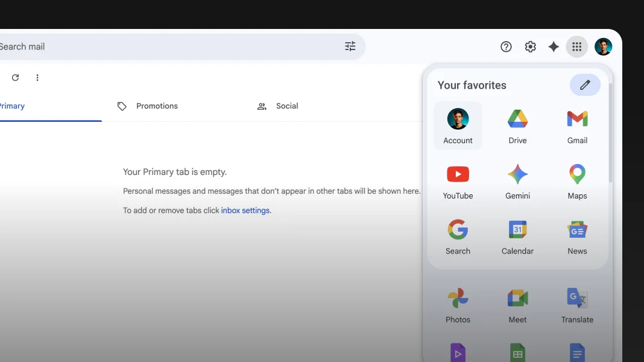Image resolution: width=644 pixels, height=362 pixels.
Task: Open Gmail from apps panel
Action: (x=577, y=126)
